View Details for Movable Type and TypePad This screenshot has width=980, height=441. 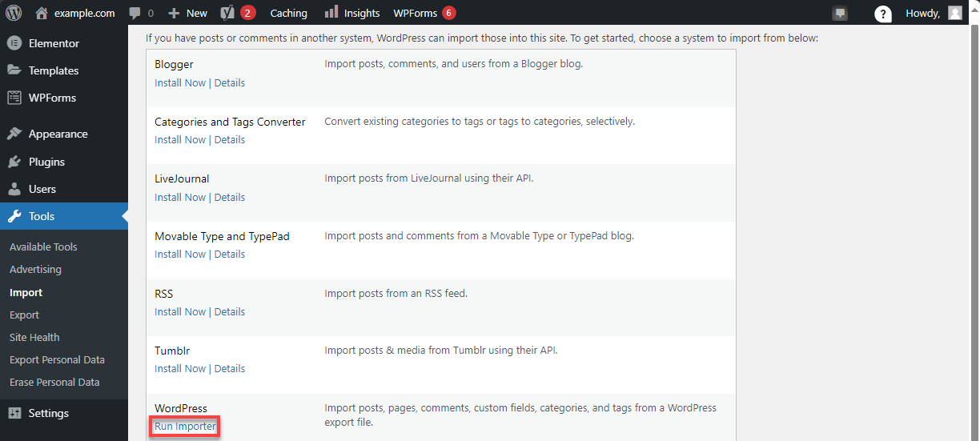(230, 255)
